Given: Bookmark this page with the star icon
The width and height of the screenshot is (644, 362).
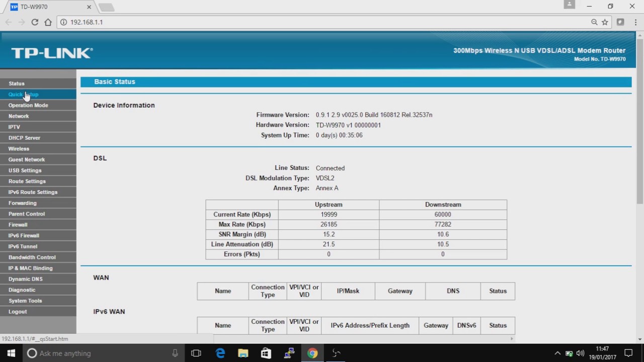Looking at the screenshot, I should click(x=605, y=22).
